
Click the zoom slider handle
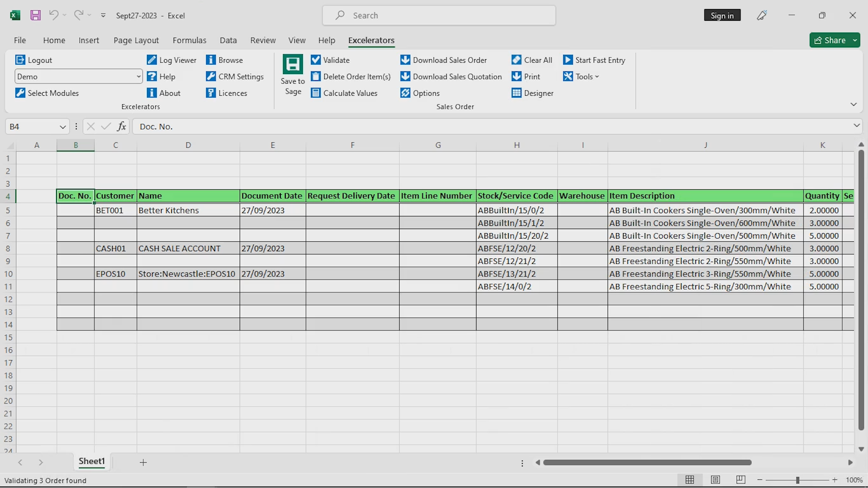click(x=797, y=480)
